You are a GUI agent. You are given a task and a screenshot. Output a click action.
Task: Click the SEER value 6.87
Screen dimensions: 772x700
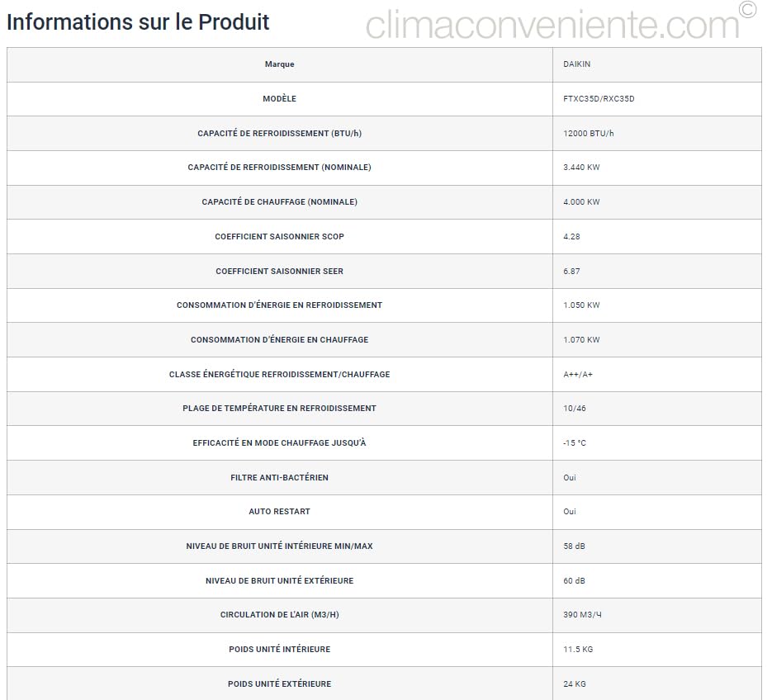571,272
